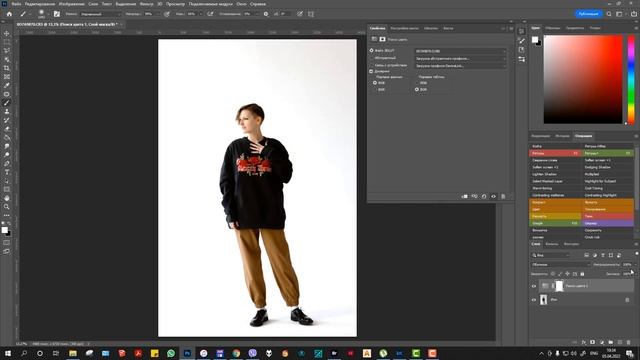The image size is (640, 360).
Task: Delete adjustment layer from Properties panel
Action: 503,196
